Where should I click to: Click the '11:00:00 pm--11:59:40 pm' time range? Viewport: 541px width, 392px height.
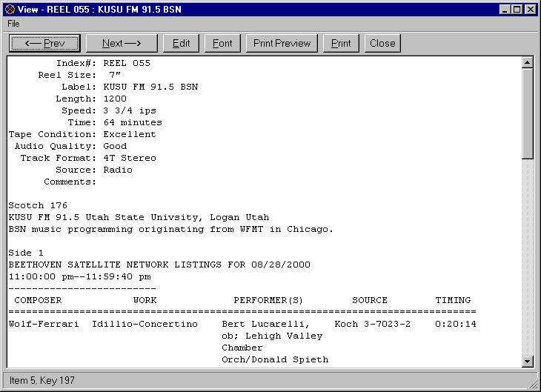tap(80, 276)
